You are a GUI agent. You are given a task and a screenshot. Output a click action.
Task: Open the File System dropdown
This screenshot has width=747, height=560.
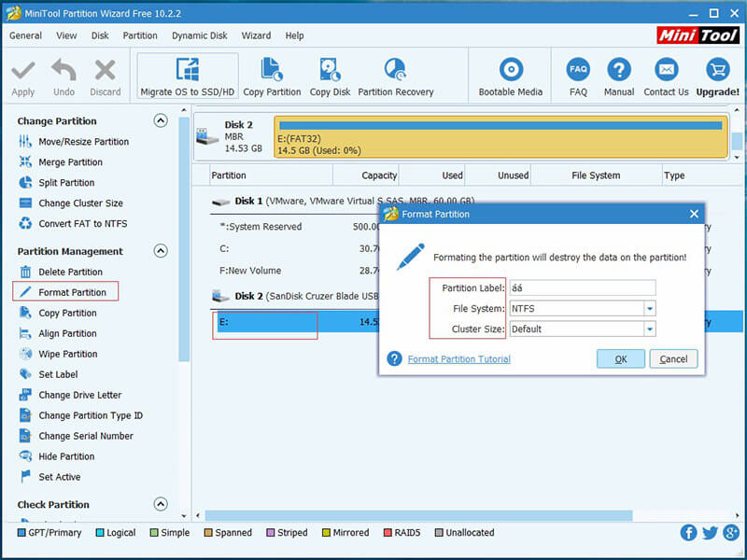(x=649, y=309)
